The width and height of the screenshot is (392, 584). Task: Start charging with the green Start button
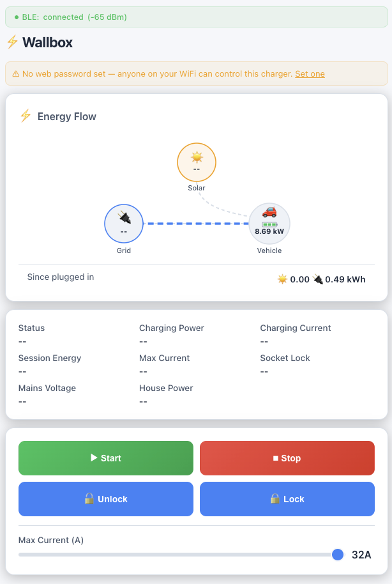click(x=106, y=458)
